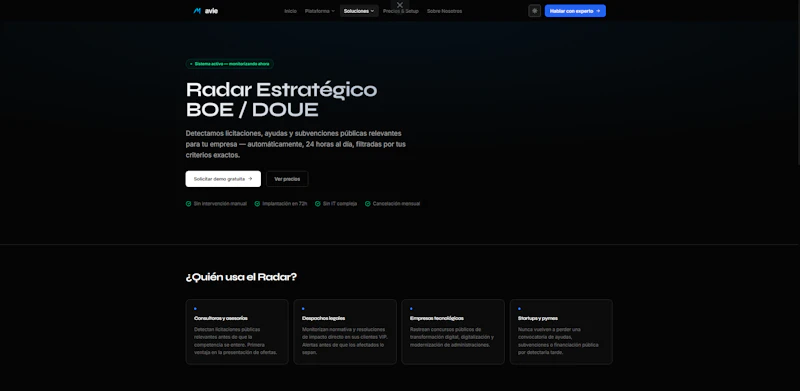Screen dimensions: 800x391
Task: Select the 'Consultoras y asesorías' card title
Action: click(221, 319)
